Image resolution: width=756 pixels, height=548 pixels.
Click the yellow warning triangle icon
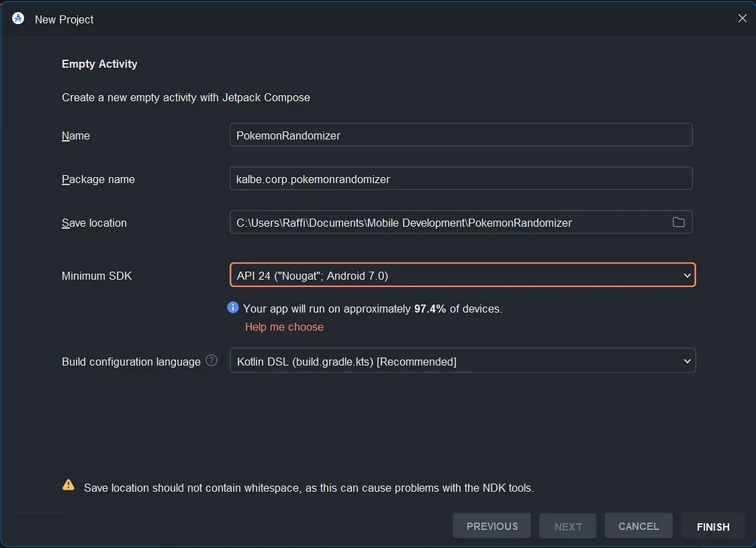click(x=69, y=485)
